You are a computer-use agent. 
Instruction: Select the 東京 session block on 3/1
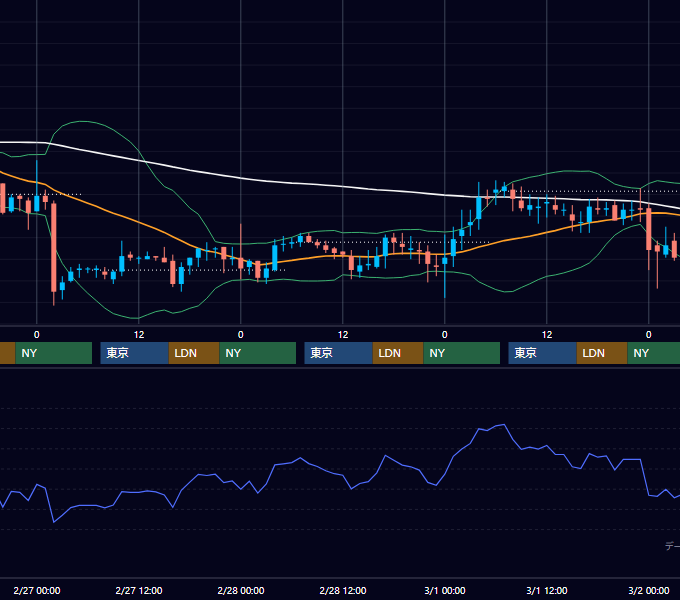point(542,353)
